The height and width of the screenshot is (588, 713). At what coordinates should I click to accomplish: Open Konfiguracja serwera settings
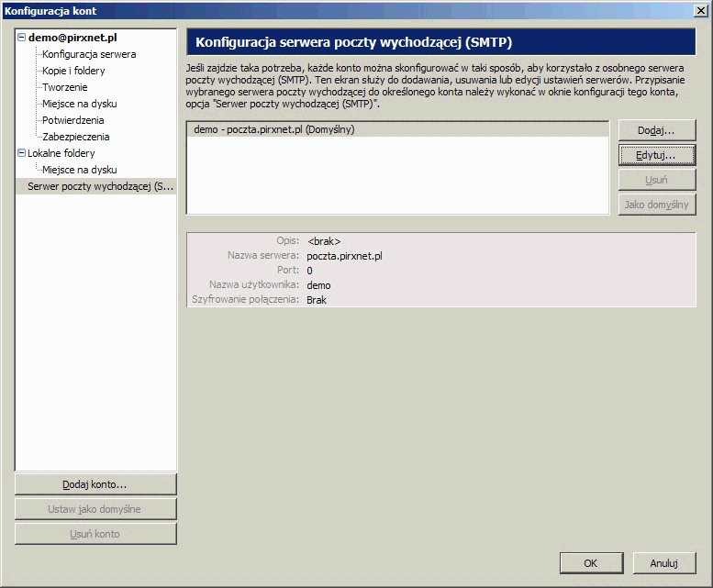click(x=89, y=54)
